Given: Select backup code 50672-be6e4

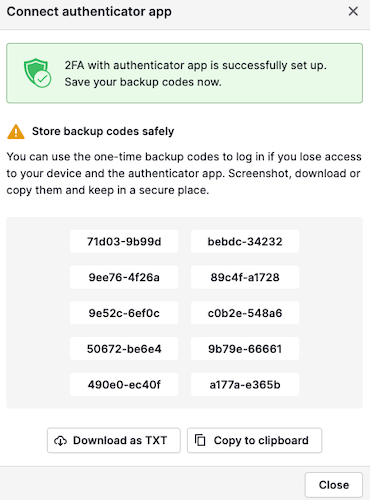Looking at the screenshot, I should (x=124, y=349).
